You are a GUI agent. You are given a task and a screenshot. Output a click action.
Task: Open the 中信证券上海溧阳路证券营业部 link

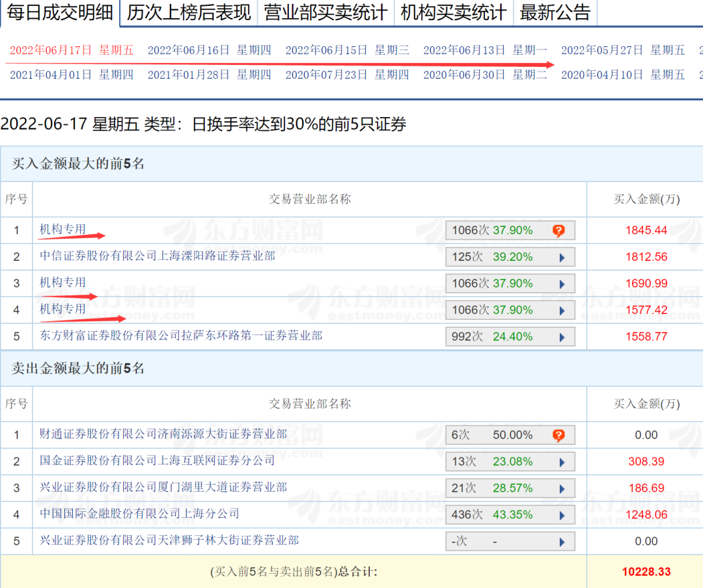tap(158, 256)
